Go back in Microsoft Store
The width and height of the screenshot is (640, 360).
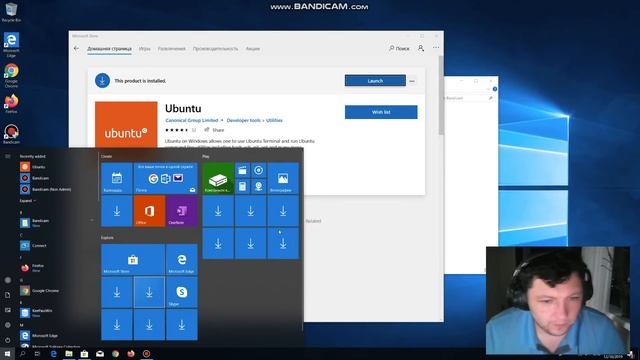coord(76,48)
